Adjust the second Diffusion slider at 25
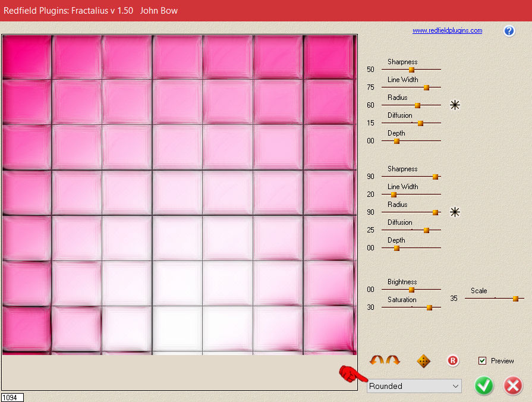Viewport: 532px width, 402px height. pyautogui.click(x=426, y=230)
